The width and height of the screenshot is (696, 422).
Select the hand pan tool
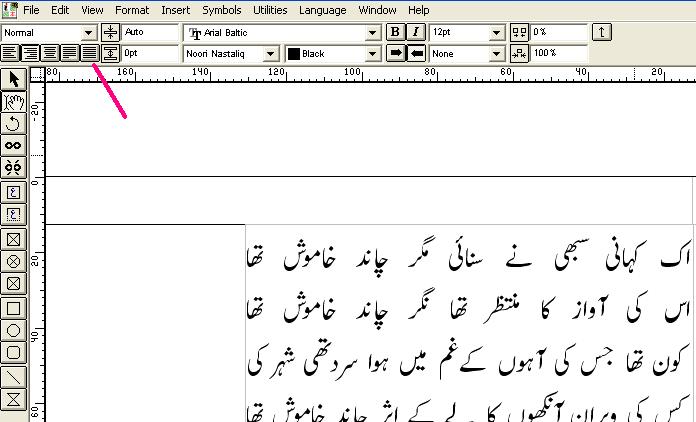tap(14, 101)
